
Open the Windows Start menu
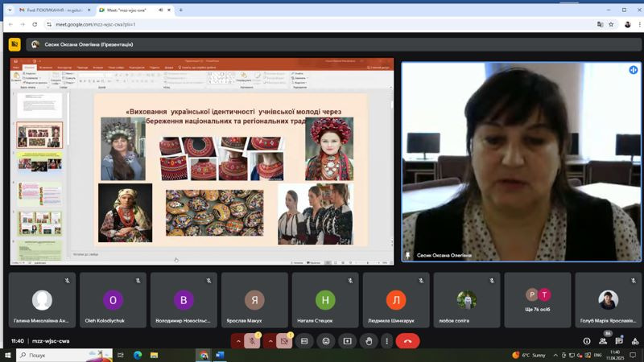pos(7,355)
